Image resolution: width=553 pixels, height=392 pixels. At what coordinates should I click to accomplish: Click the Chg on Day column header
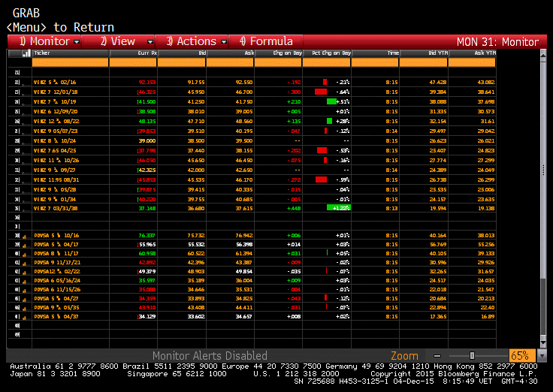279,53
